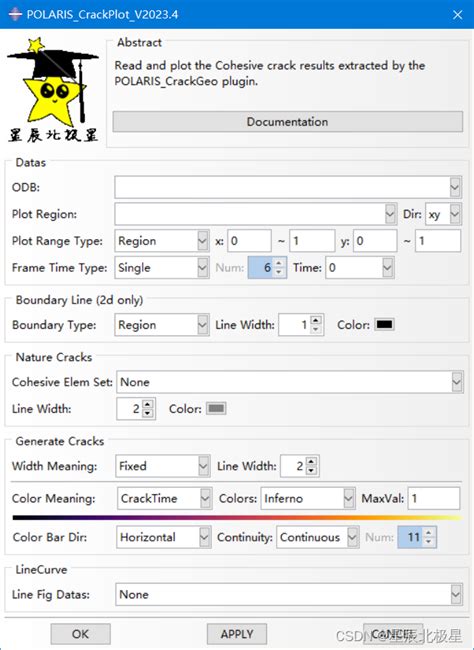Image resolution: width=474 pixels, height=650 pixels.
Task: Click the title bar app icon
Action: (x=15, y=15)
